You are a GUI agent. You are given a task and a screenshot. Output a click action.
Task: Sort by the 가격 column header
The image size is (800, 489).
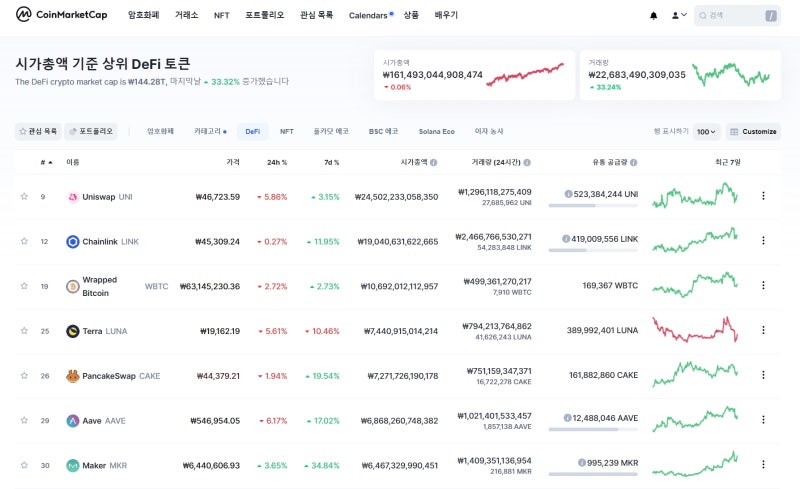233,162
